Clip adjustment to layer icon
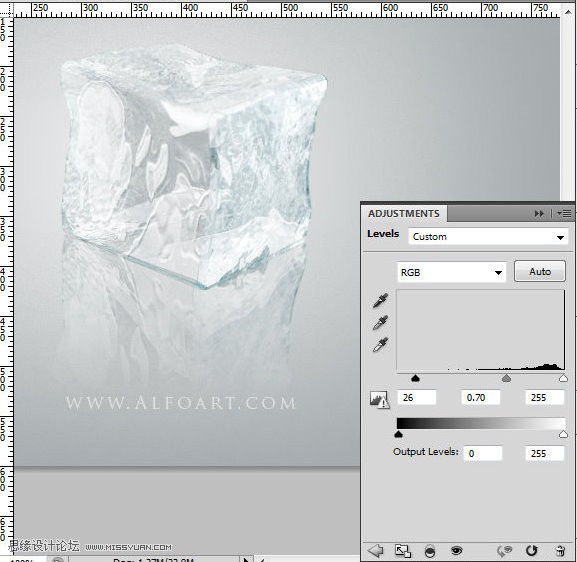This screenshot has width=577, height=562. pos(429,551)
